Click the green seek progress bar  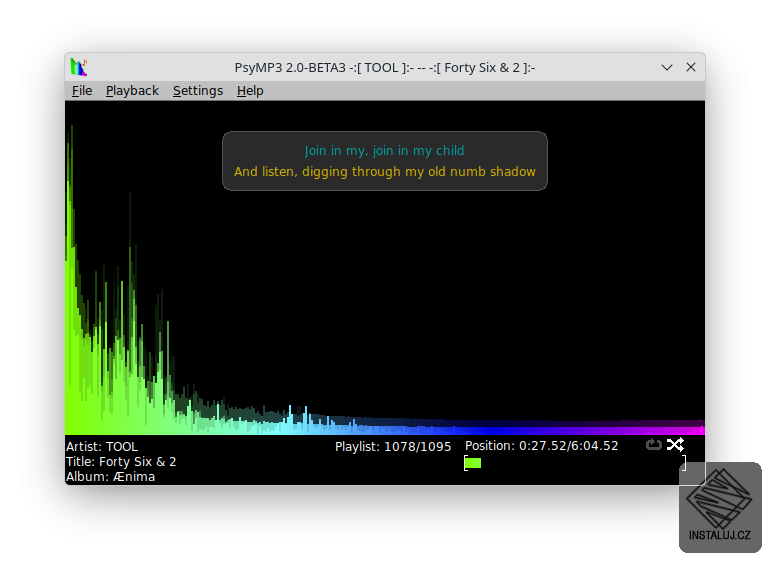point(575,463)
